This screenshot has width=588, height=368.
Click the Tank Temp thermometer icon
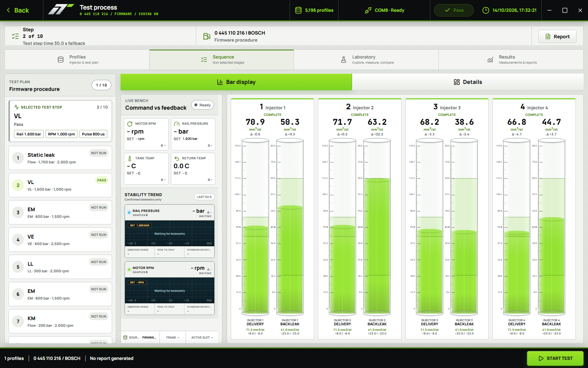point(130,158)
